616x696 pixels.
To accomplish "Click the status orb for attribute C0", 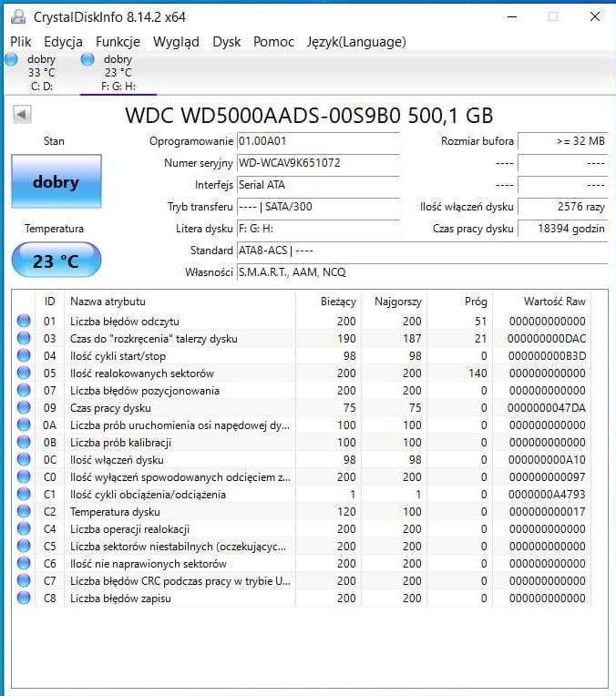I will tap(24, 476).
